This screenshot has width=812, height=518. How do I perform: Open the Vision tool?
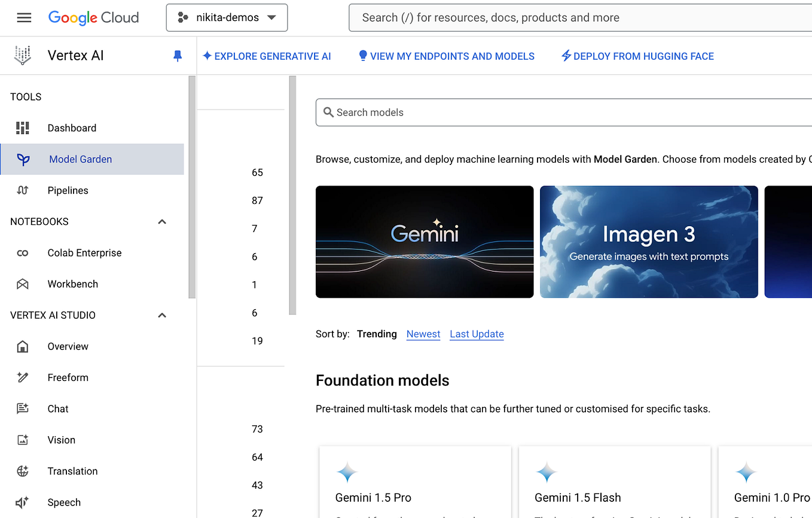[x=61, y=440]
